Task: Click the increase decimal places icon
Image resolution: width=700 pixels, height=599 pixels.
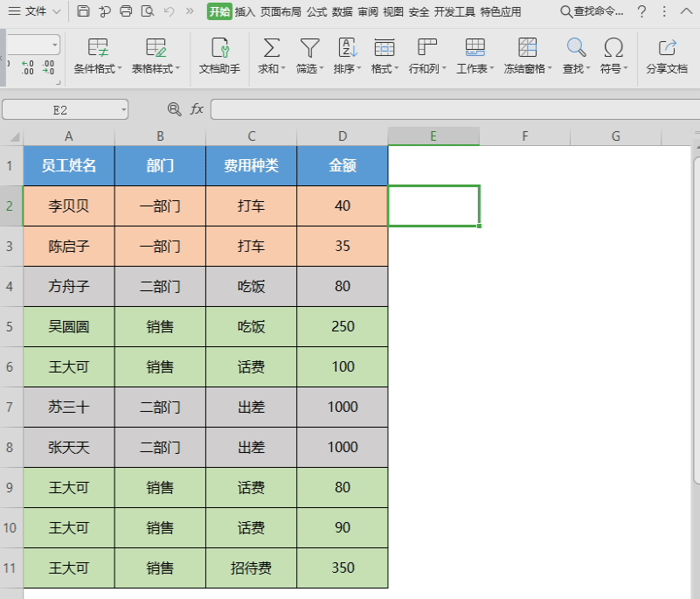Action: 27,67
